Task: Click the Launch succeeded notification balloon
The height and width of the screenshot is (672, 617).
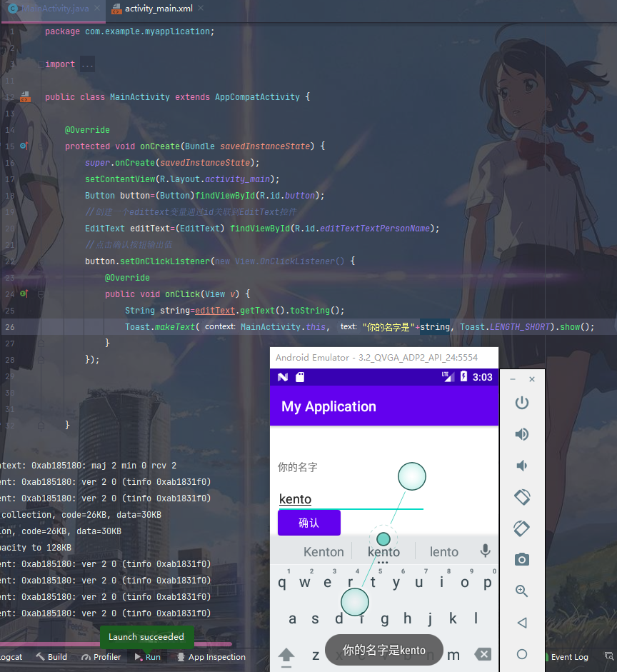Action: (146, 637)
